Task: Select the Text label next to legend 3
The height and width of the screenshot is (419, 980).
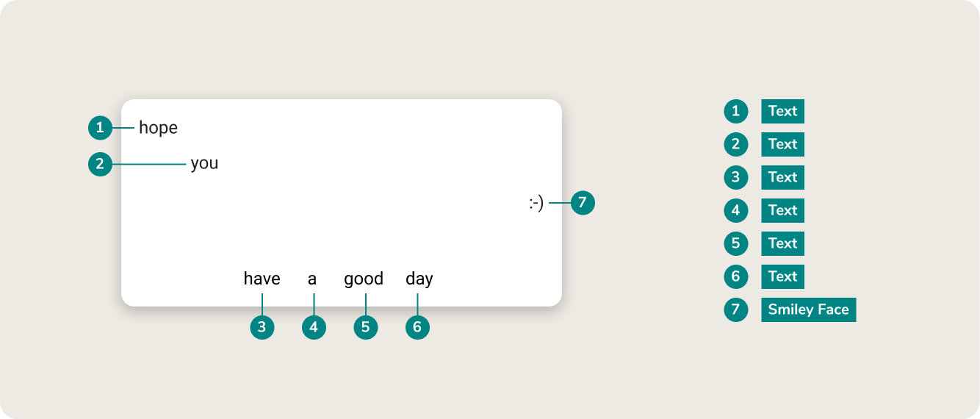Action: (x=783, y=177)
